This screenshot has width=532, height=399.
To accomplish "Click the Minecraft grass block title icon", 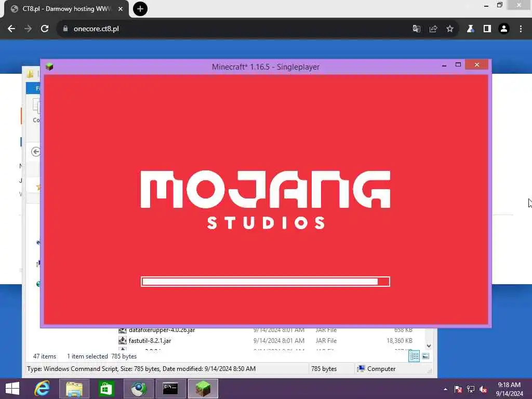I will tap(49, 66).
